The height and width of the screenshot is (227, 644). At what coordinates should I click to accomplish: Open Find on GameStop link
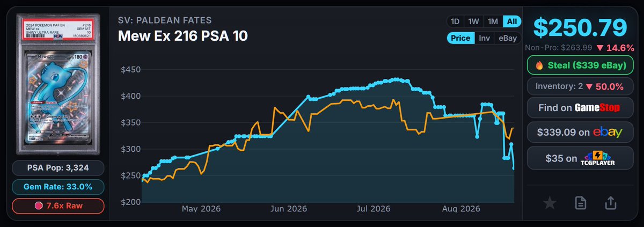pyautogui.click(x=579, y=108)
